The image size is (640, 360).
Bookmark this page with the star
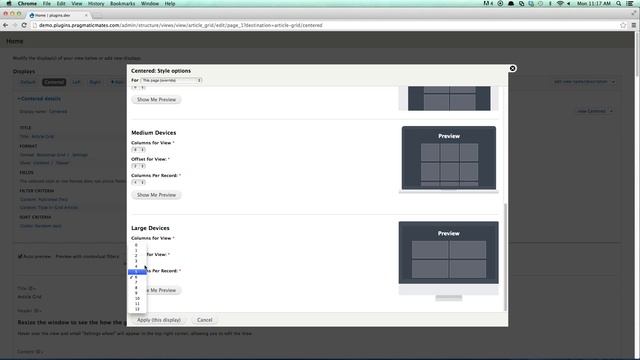coord(623,25)
